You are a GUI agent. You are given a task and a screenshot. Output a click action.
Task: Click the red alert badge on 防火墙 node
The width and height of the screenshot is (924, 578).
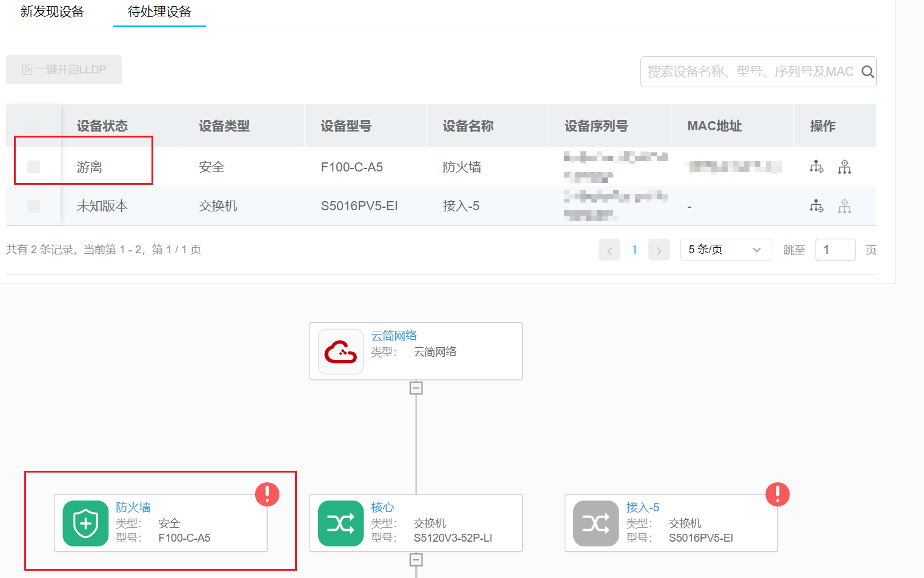tap(267, 494)
